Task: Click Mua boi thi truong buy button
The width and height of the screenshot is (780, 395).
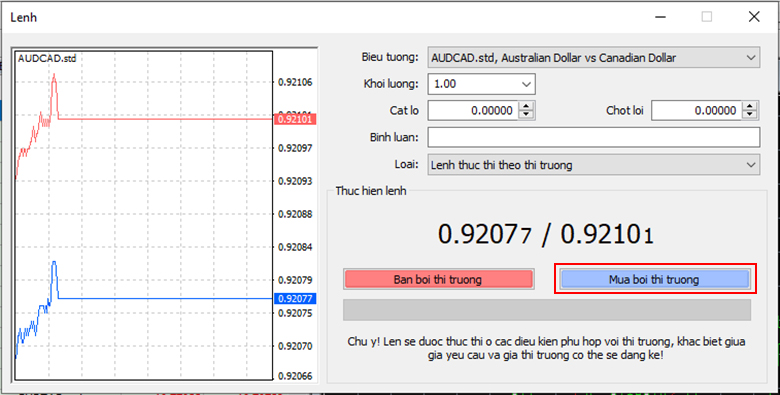Action: tap(655, 279)
